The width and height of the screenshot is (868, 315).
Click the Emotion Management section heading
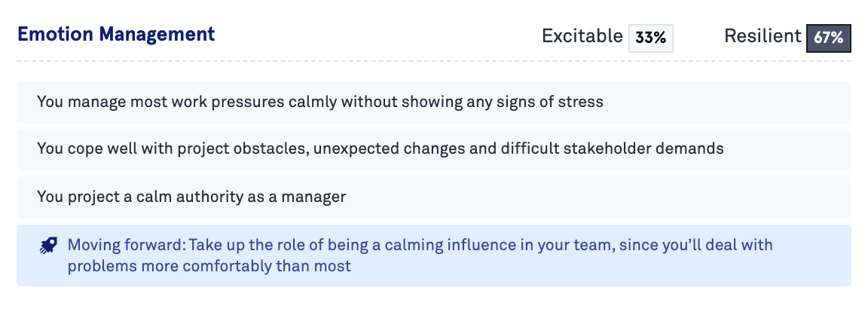click(x=116, y=34)
